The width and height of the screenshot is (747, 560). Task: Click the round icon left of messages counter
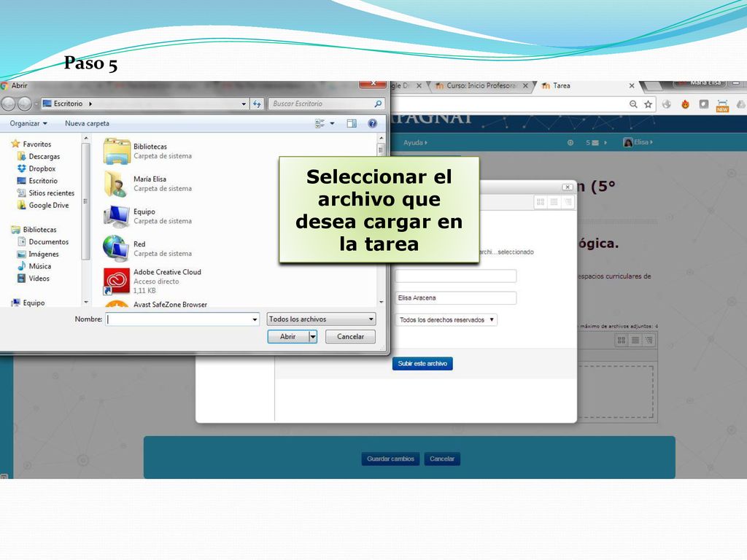click(570, 142)
